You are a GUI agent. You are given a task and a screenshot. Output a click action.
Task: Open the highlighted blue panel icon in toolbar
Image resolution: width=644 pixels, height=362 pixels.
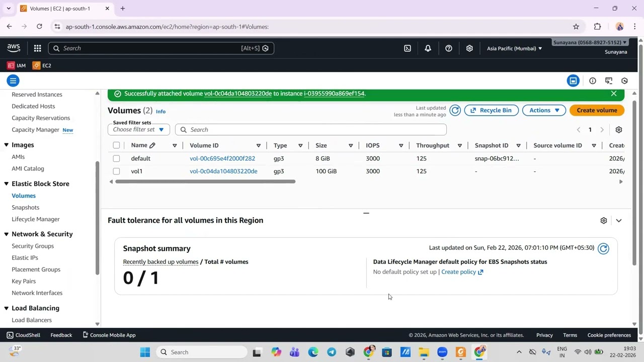point(573,80)
